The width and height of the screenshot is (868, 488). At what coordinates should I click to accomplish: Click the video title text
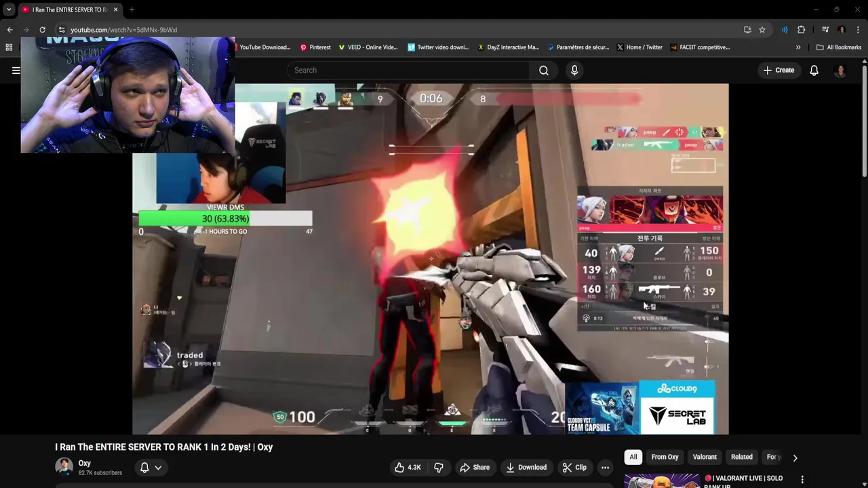164,447
